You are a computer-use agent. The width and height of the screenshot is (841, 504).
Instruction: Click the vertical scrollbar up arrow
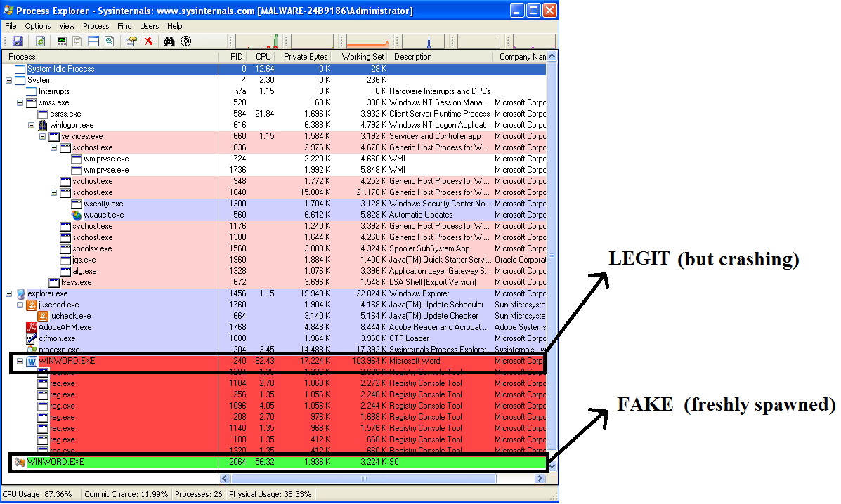552,56
